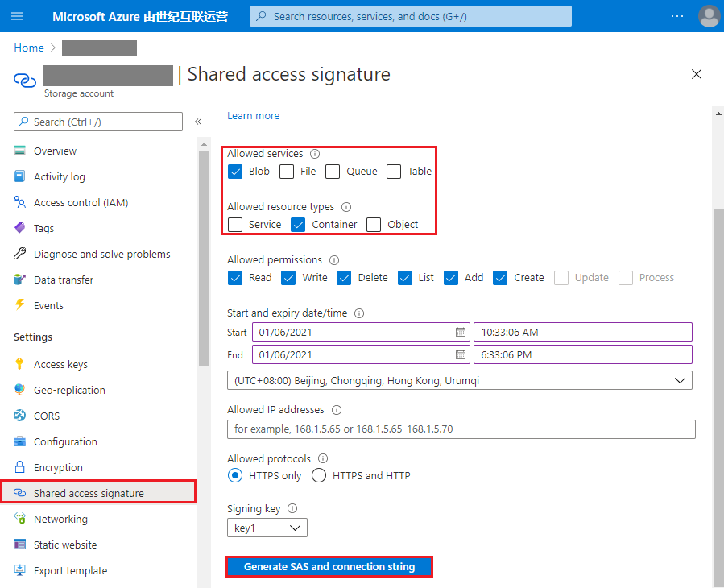Open Shared access signature menu item

point(98,493)
